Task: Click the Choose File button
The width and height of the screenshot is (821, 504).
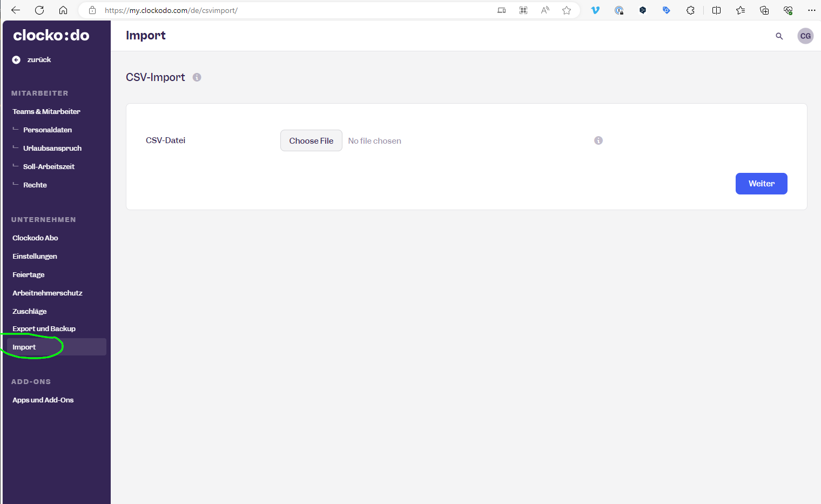Action: click(311, 140)
